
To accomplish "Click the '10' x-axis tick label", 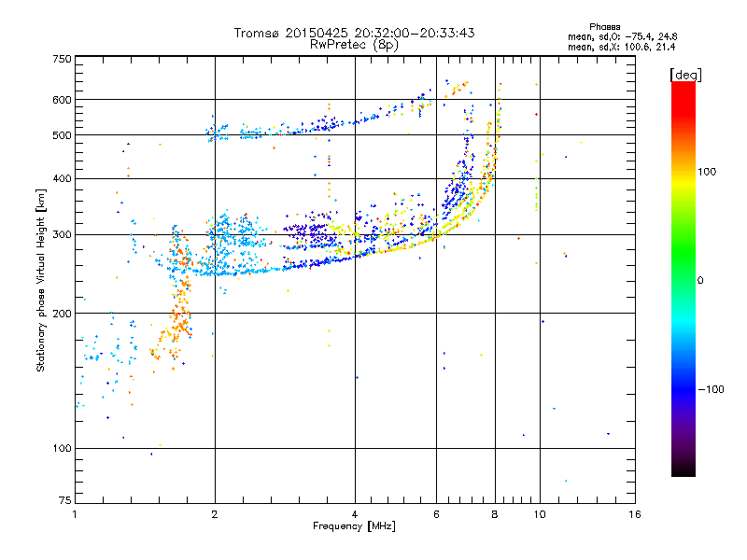I will click(540, 514).
